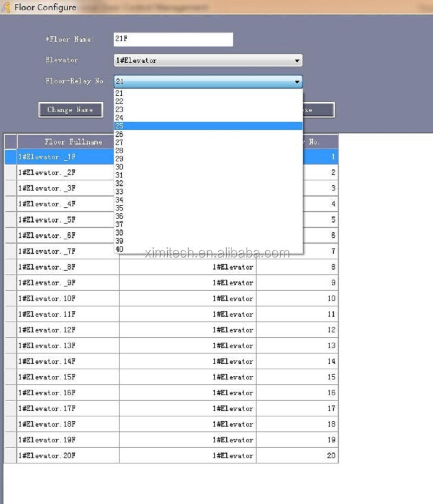Choose relay number 32 in dropdown
Image resolution: width=433 pixels, height=504 pixels.
tap(208, 184)
